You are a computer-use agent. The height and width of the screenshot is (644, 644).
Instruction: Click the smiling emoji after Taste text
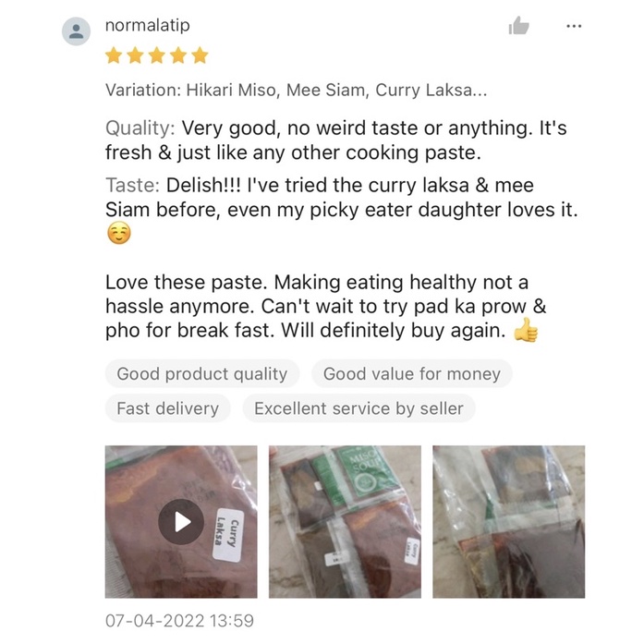(x=119, y=233)
